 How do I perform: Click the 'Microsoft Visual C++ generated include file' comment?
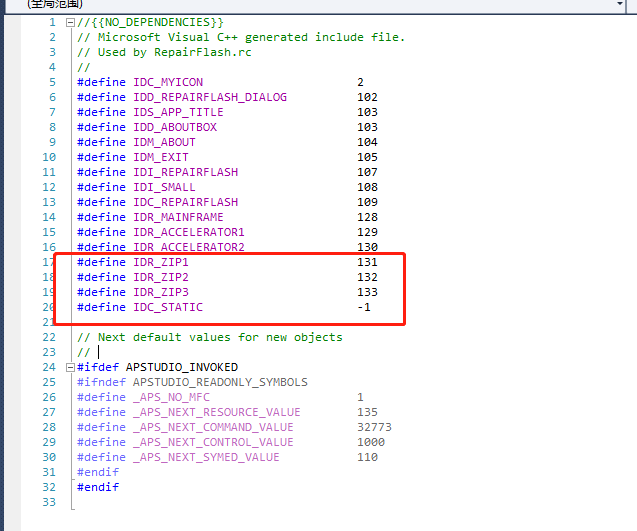click(x=241, y=37)
